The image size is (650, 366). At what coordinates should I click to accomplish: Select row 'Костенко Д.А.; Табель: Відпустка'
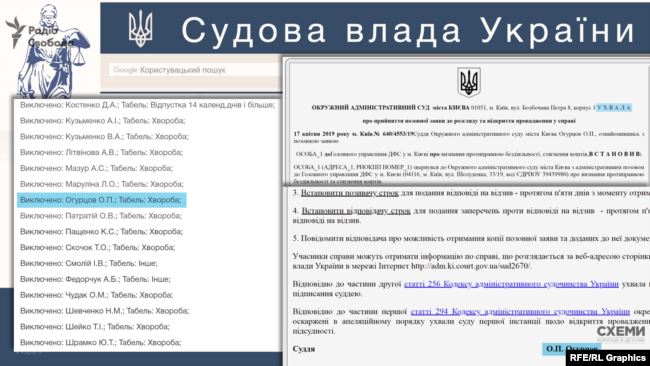pos(147,105)
